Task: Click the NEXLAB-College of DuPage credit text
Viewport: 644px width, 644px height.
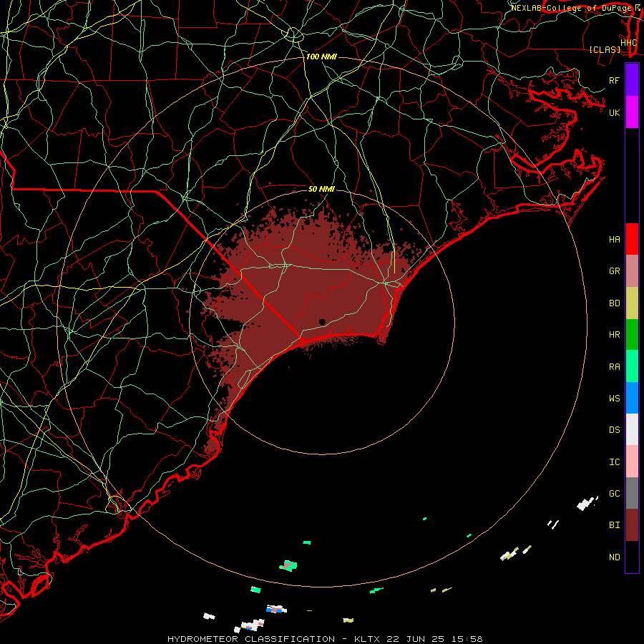Action: pos(572,8)
